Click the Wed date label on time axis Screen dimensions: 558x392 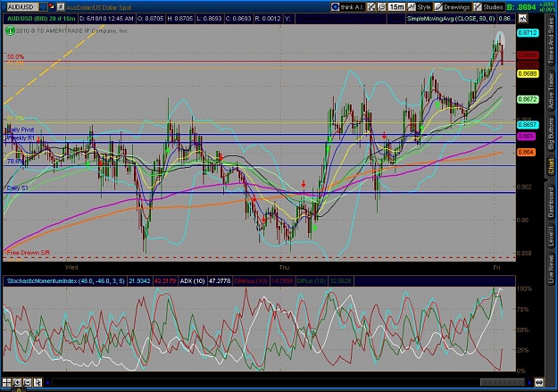click(71, 267)
